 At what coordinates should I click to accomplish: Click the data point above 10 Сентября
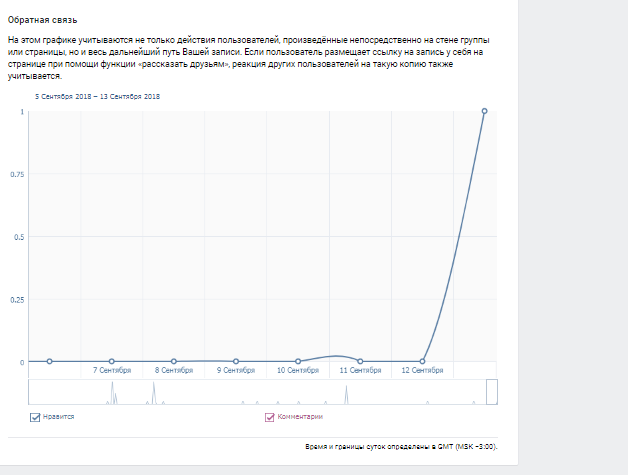(298, 361)
